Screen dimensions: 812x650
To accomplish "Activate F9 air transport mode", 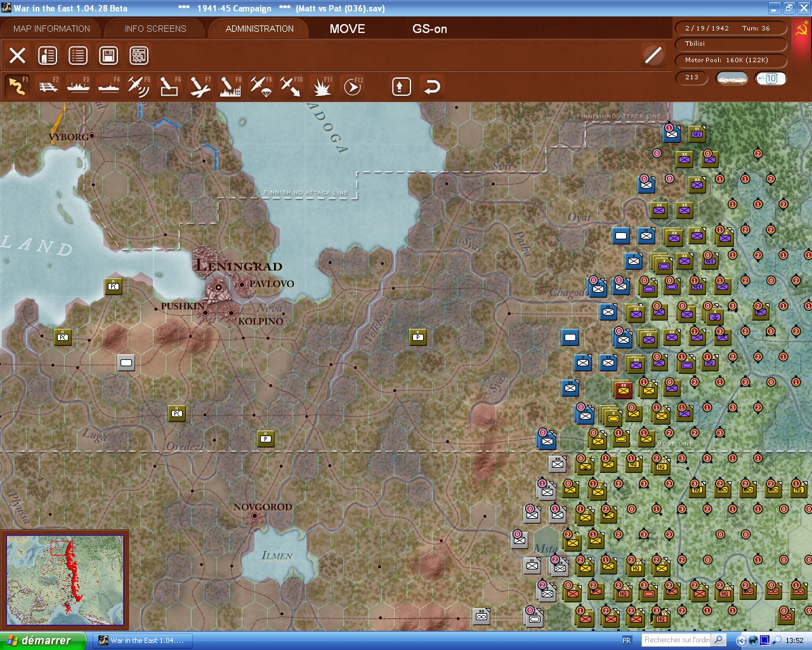I will click(261, 86).
